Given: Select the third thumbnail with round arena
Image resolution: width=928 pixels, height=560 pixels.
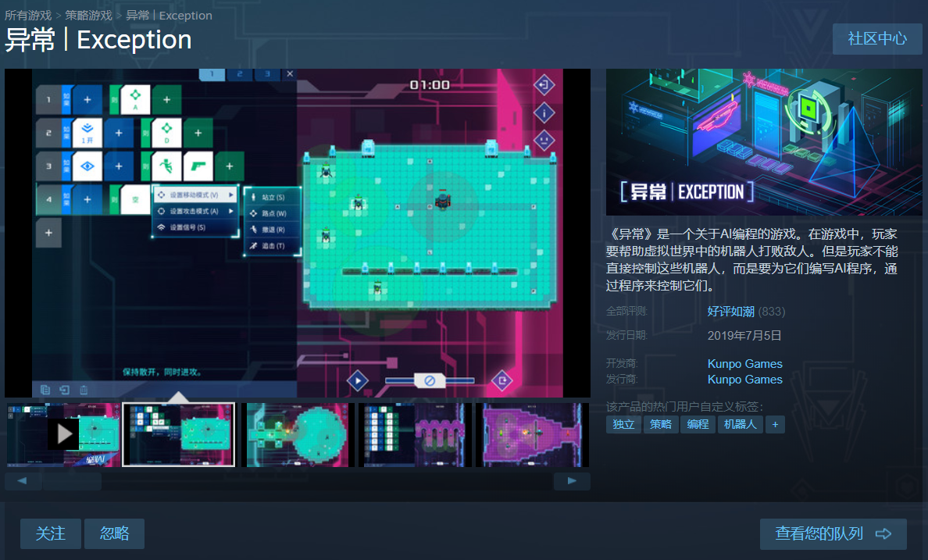Looking at the screenshot, I should pos(298,434).
